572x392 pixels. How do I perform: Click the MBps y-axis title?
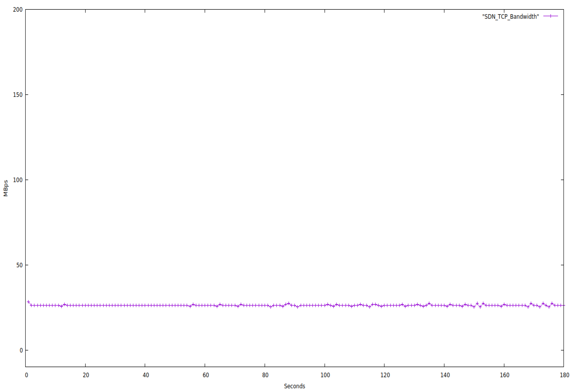pyautogui.click(x=6, y=188)
